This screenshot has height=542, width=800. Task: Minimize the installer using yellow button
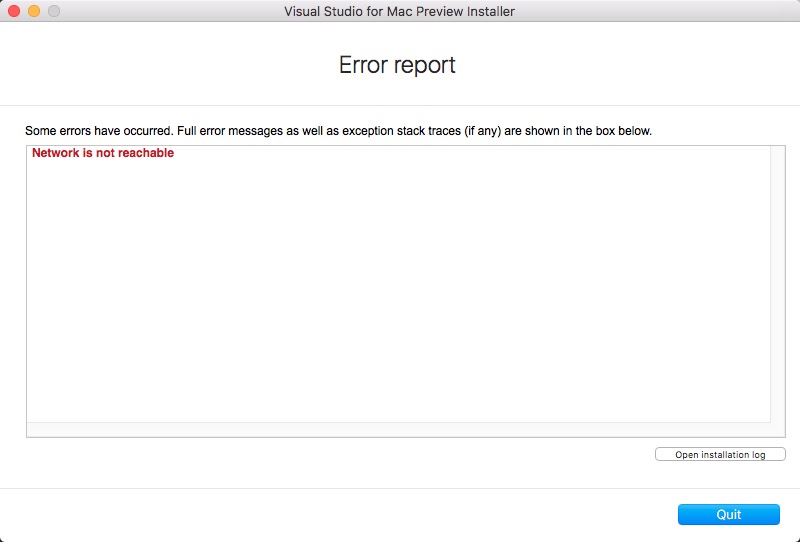click(x=34, y=11)
